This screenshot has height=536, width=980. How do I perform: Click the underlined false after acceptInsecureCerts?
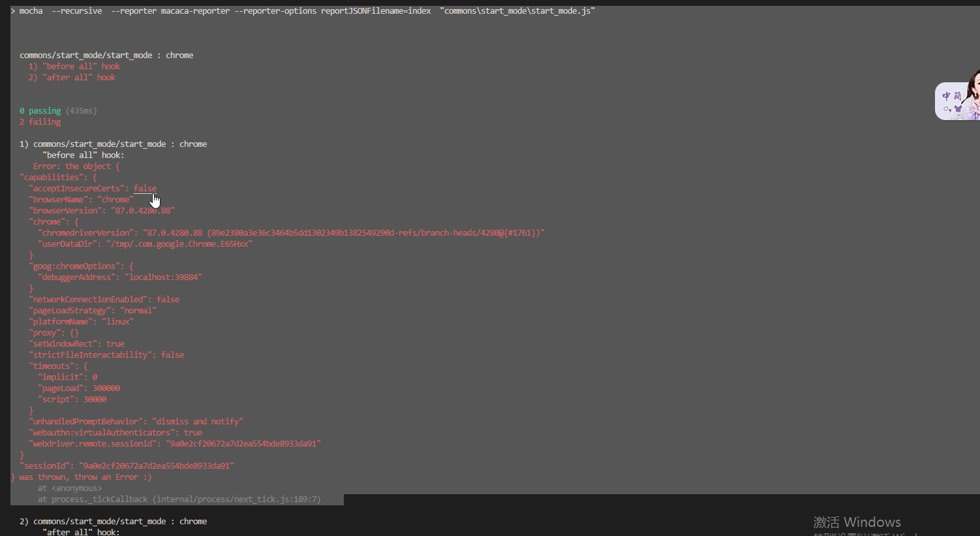pyautogui.click(x=144, y=188)
